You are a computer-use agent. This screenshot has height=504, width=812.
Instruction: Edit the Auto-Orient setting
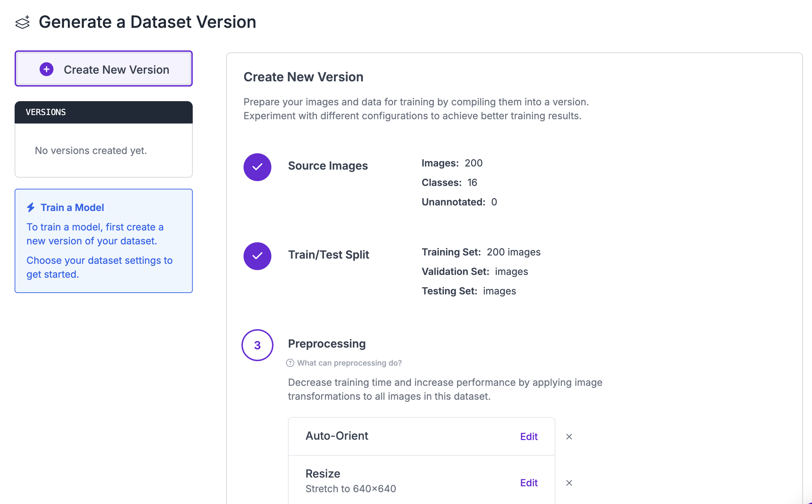click(x=528, y=437)
